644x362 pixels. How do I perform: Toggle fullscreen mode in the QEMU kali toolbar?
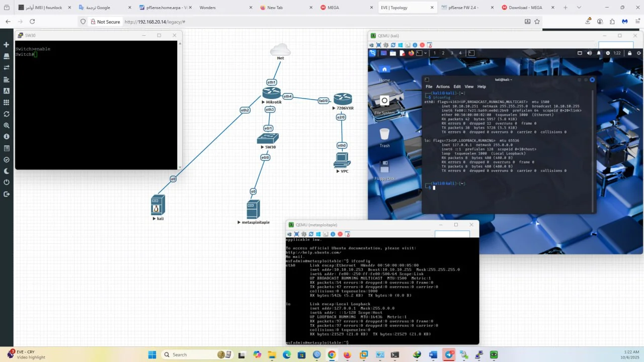pos(379,45)
